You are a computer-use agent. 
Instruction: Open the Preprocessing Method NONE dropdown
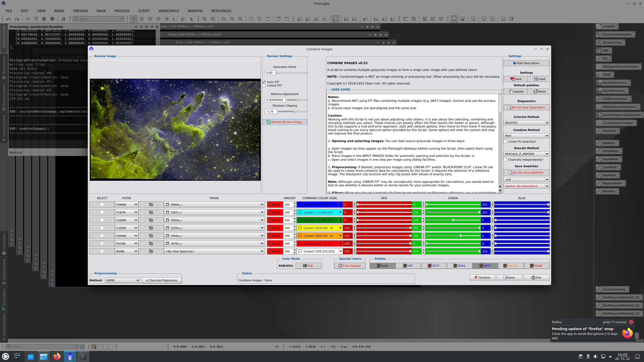[x=123, y=280]
